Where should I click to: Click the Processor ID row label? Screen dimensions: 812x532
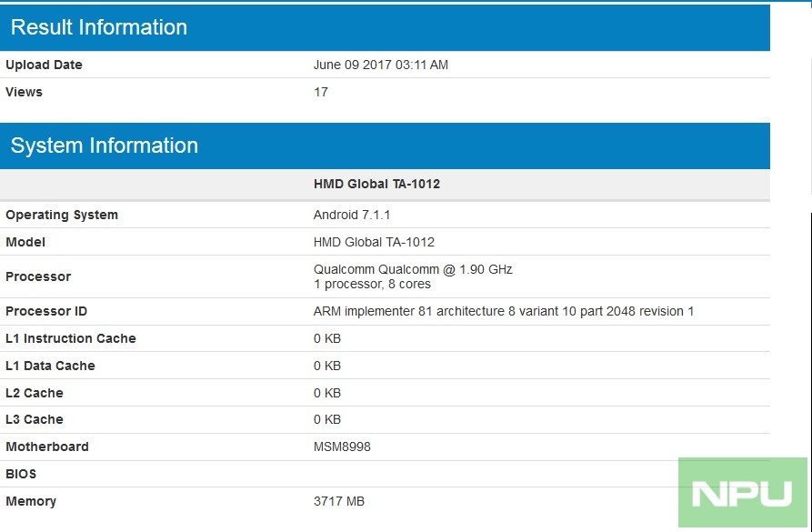click(x=47, y=310)
